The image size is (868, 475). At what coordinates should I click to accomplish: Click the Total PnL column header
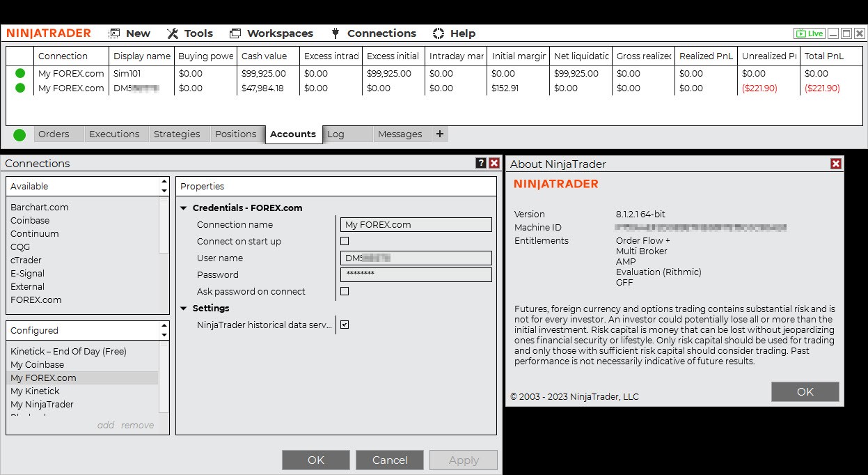pyautogui.click(x=831, y=56)
